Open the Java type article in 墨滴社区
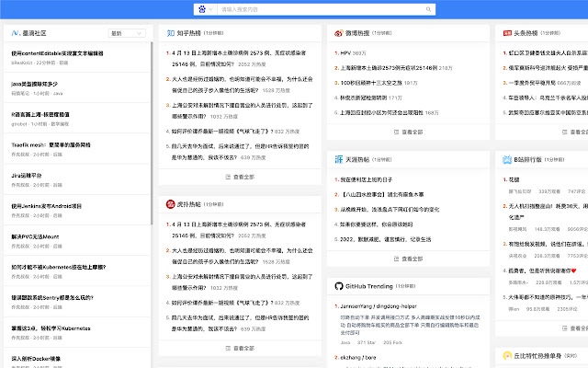 pyautogui.click(x=34, y=84)
